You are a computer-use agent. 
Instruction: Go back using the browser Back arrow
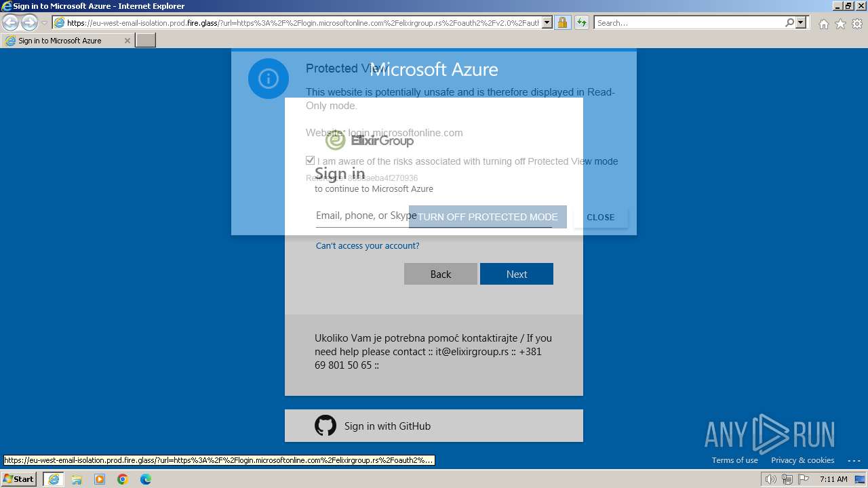(11, 22)
